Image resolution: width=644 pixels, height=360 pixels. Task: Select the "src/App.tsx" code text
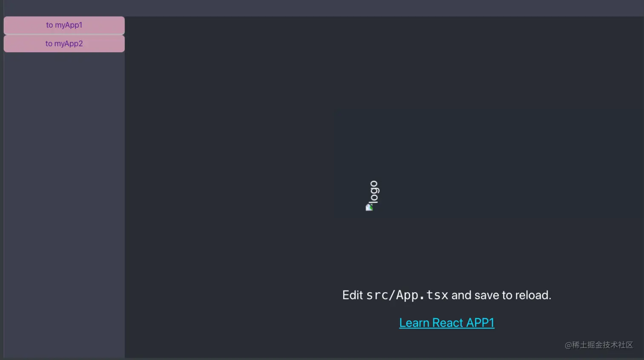tap(407, 295)
